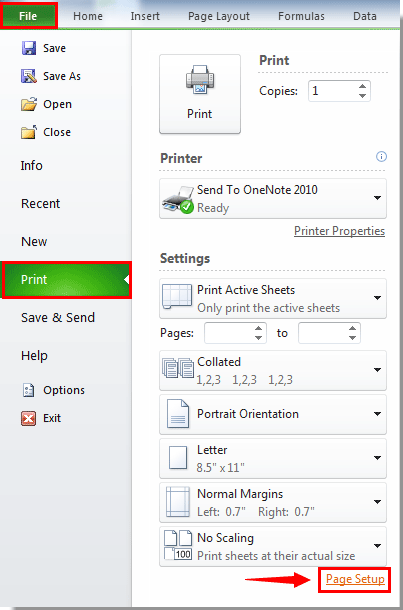Click the Options icon in sidebar
This screenshot has height=610, width=403.
coord(28,390)
